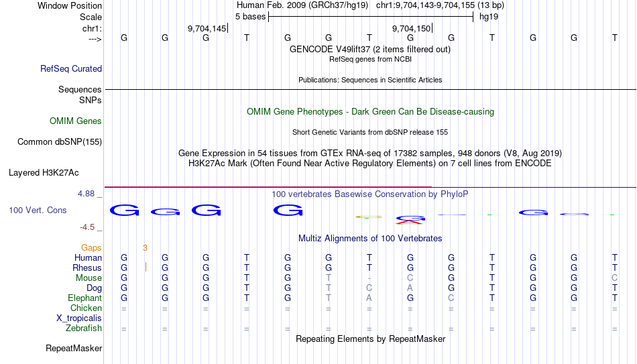
Task: Click the 5 bases scale bar label
Action: click(250, 17)
